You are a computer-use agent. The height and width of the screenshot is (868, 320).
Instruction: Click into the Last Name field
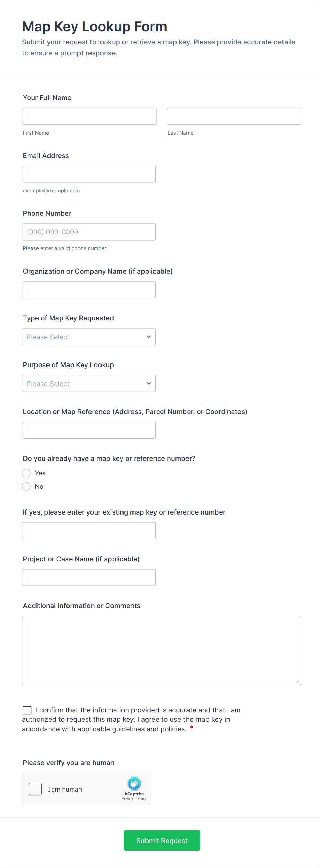234,116
